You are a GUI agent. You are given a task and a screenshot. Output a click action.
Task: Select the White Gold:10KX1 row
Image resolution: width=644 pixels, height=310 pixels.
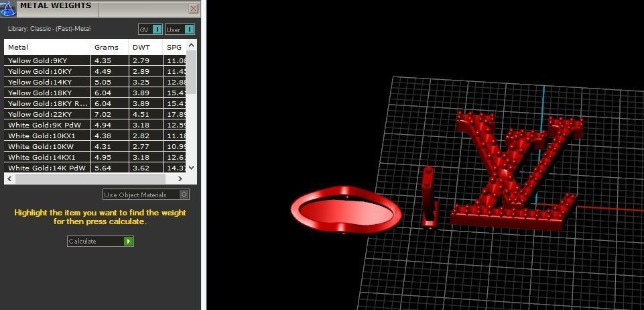click(95, 136)
